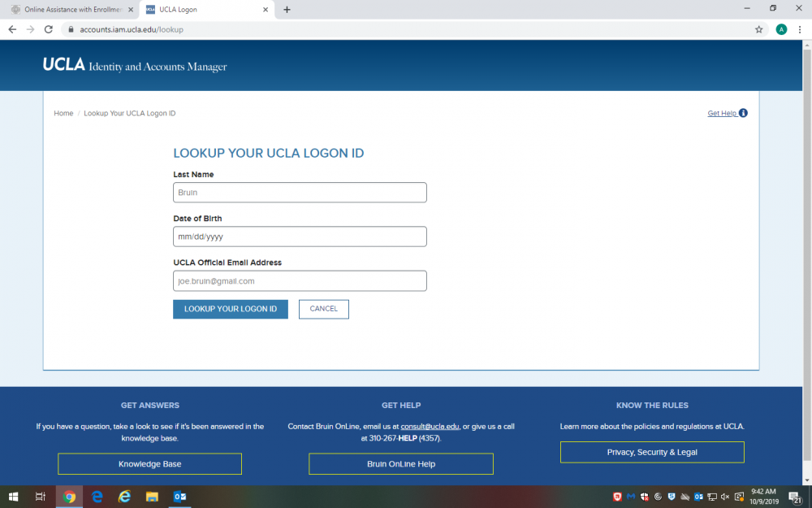Select the UCLA Logon tab

tap(207, 9)
